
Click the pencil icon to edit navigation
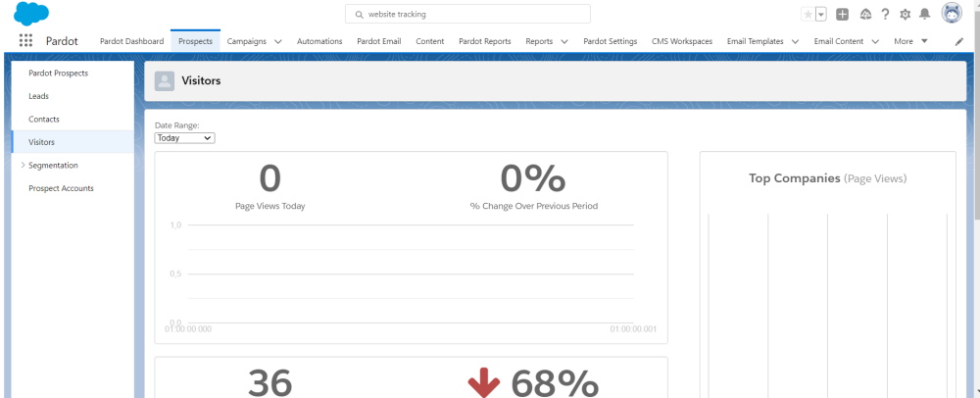(959, 42)
